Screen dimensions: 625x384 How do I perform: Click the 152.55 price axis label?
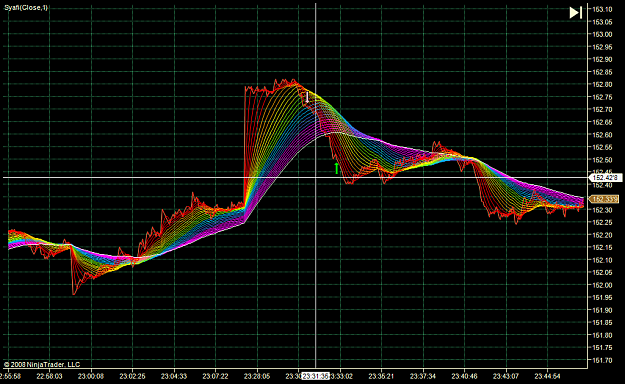pyautogui.click(x=602, y=148)
